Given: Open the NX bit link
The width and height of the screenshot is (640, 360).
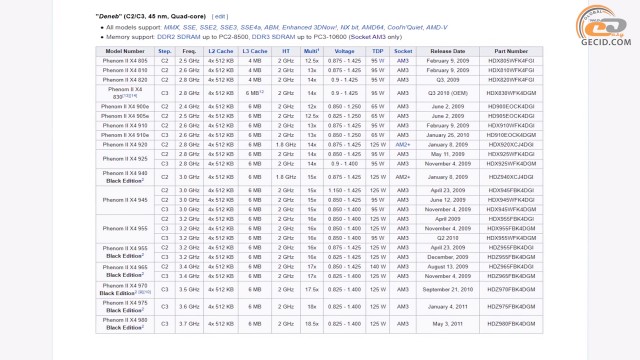Looking at the screenshot, I should click(x=349, y=27).
